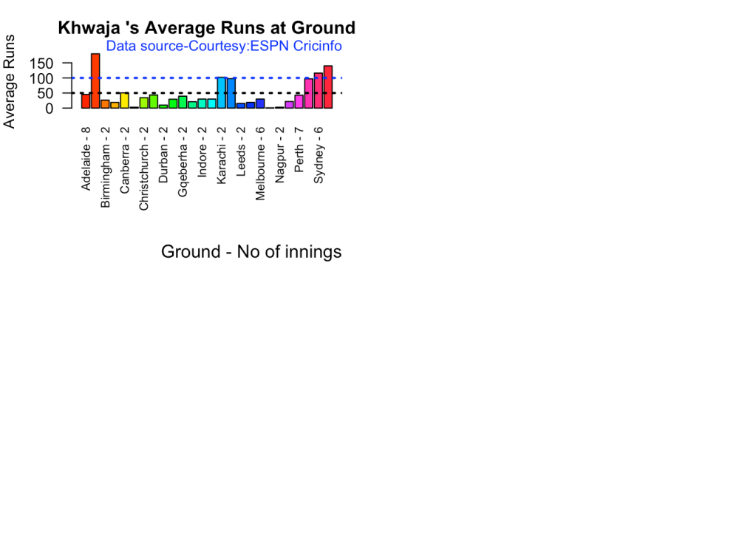Click the tallest red-orange bar in the chart
This screenshot has height=540, width=756.
click(95, 81)
